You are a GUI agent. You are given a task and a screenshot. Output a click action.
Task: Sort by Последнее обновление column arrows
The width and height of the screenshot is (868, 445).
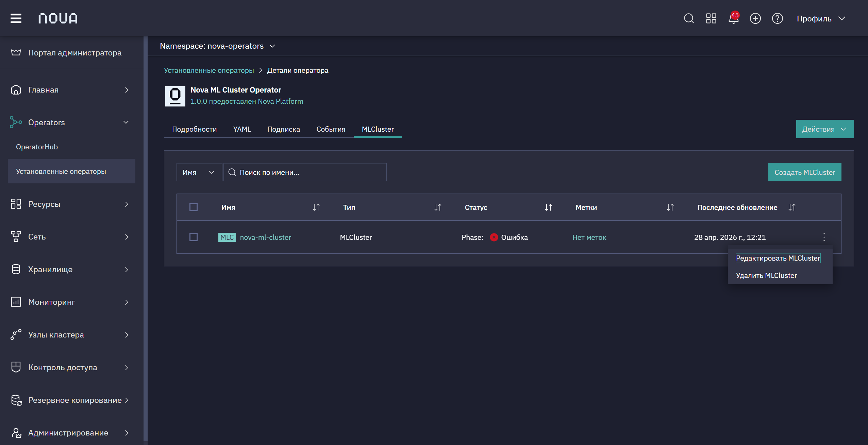pyautogui.click(x=792, y=208)
